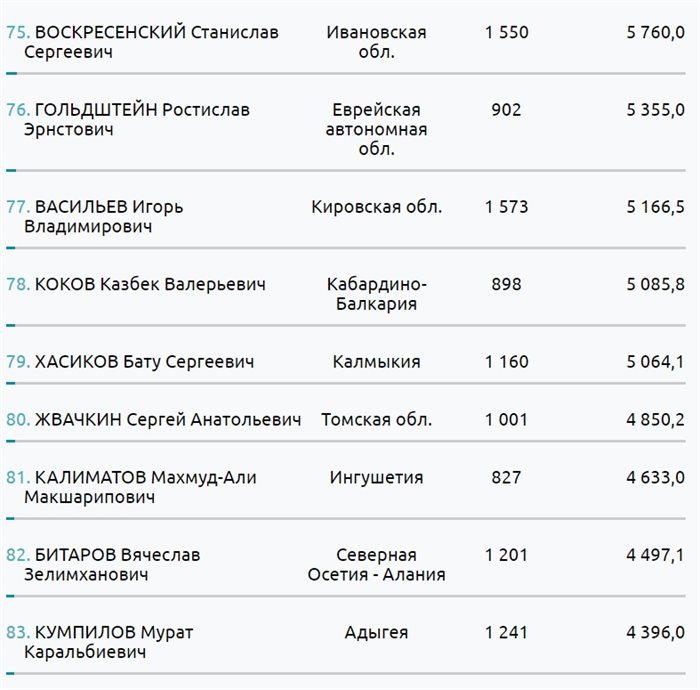Click the Адыгея region text
The image size is (700, 690).
click(376, 632)
